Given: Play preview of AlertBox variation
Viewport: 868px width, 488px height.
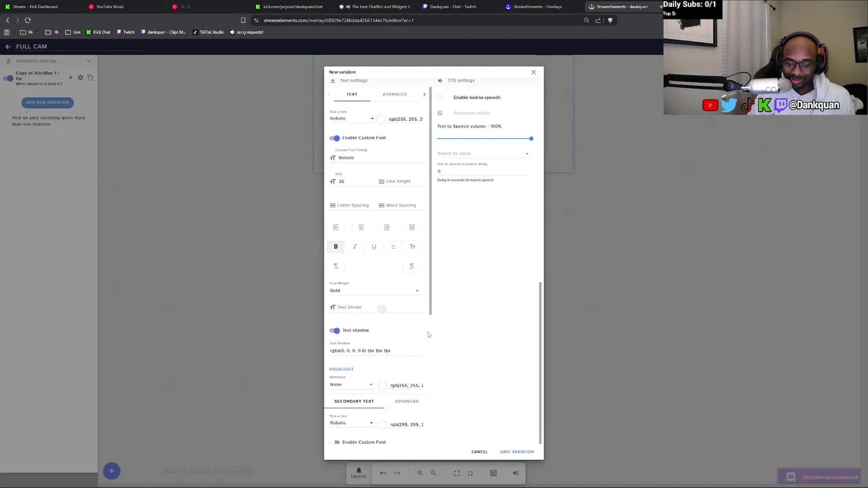Looking at the screenshot, I should point(71,77).
